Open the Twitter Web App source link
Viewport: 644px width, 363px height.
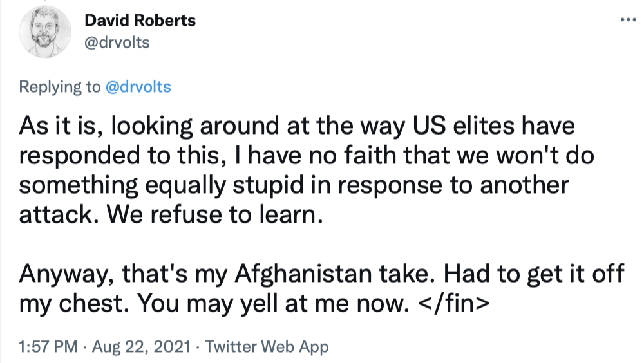pos(267,348)
